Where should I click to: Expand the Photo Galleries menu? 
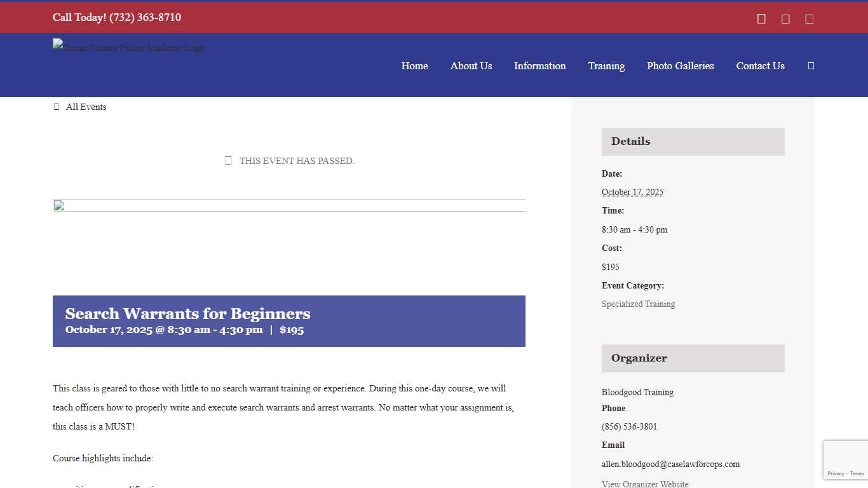tap(680, 66)
